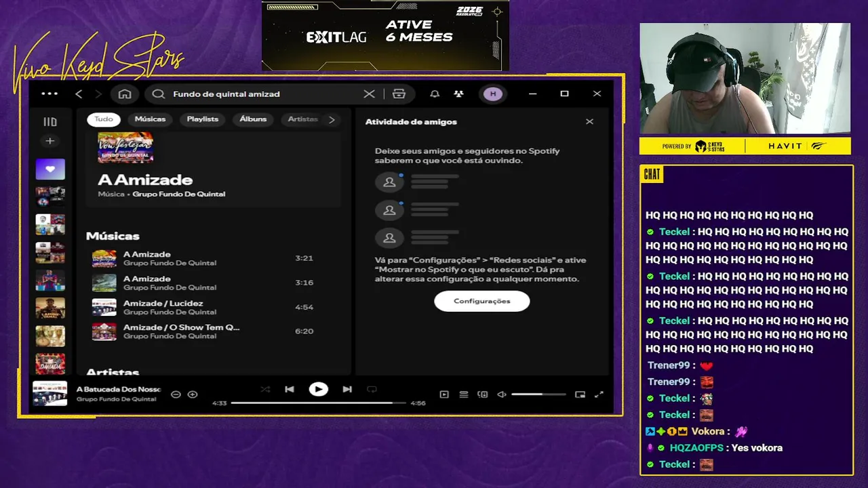Click Trener99 username with heart message

click(x=668, y=365)
